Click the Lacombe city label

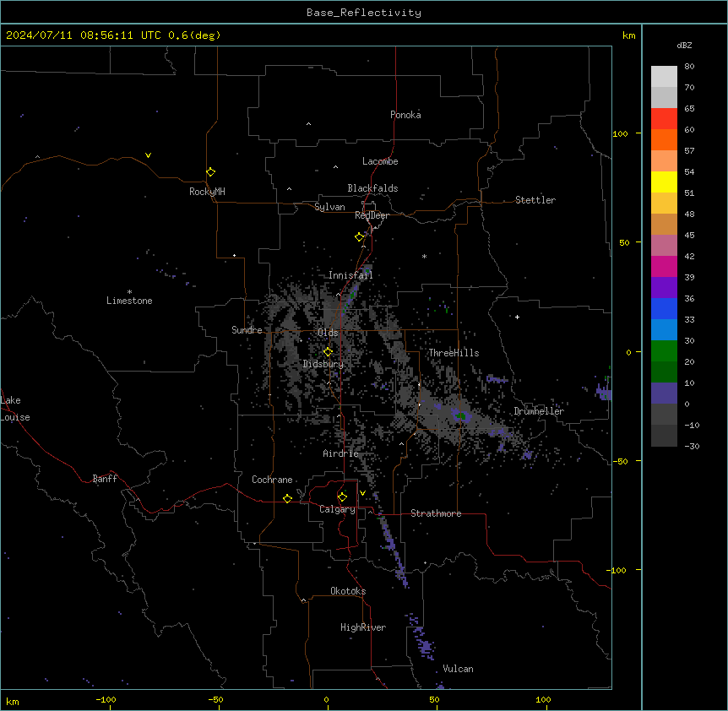click(380, 161)
